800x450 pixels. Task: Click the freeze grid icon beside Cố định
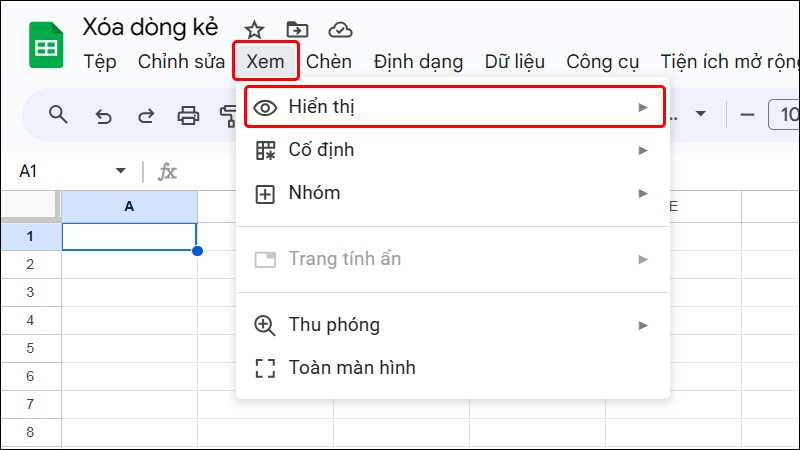[265, 151]
